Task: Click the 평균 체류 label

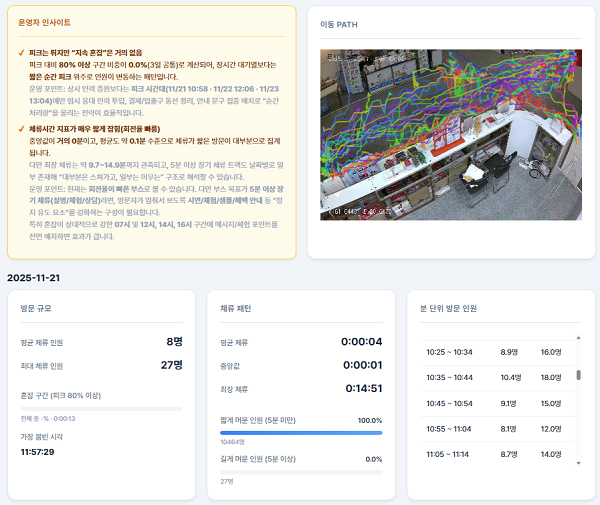Action: pyautogui.click(x=234, y=342)
